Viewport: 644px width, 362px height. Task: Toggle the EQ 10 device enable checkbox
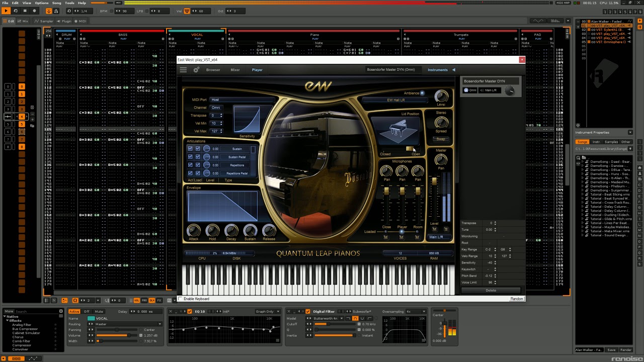click(190, 311)
